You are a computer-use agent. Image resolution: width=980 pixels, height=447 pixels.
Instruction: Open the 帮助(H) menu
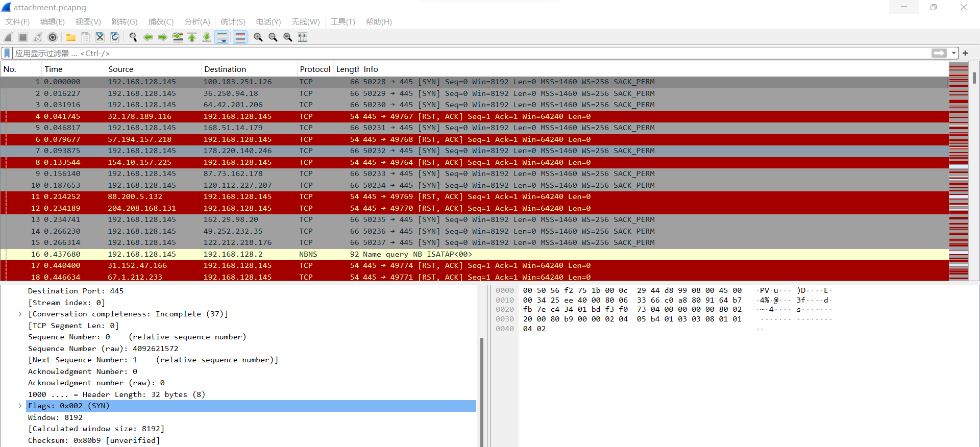pyautogui.click(x=379, y=22)
